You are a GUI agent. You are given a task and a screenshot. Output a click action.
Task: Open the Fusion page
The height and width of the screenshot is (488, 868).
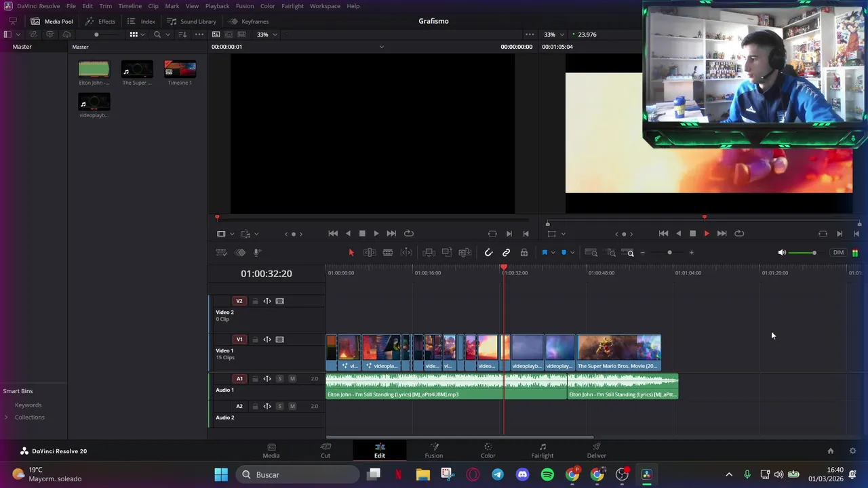(434, 451)
